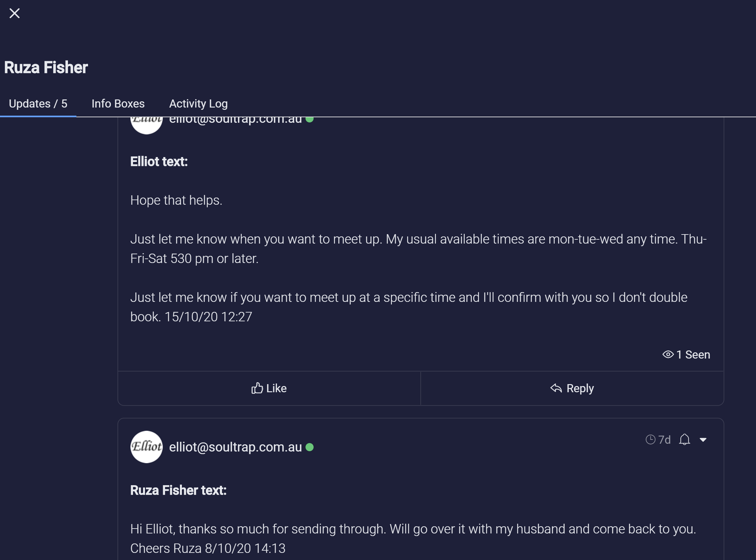Click the 7d clock timestamp icon
Image resolution: width=756 pixels, height=560 pixels.
click(x=650, y=440)
